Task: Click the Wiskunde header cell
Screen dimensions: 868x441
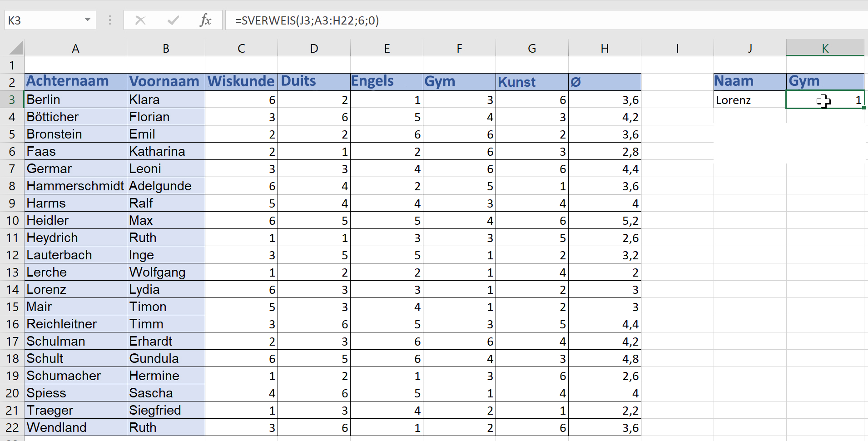Action: click(241, 82)
